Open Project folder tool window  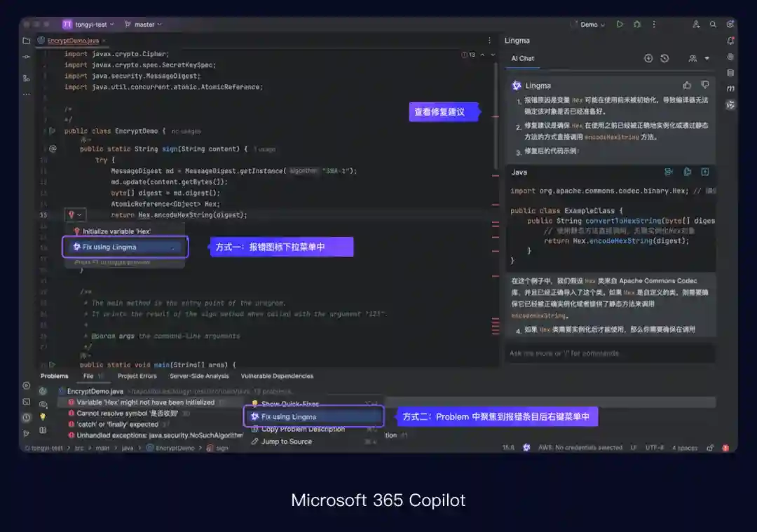tap(27, 41)
